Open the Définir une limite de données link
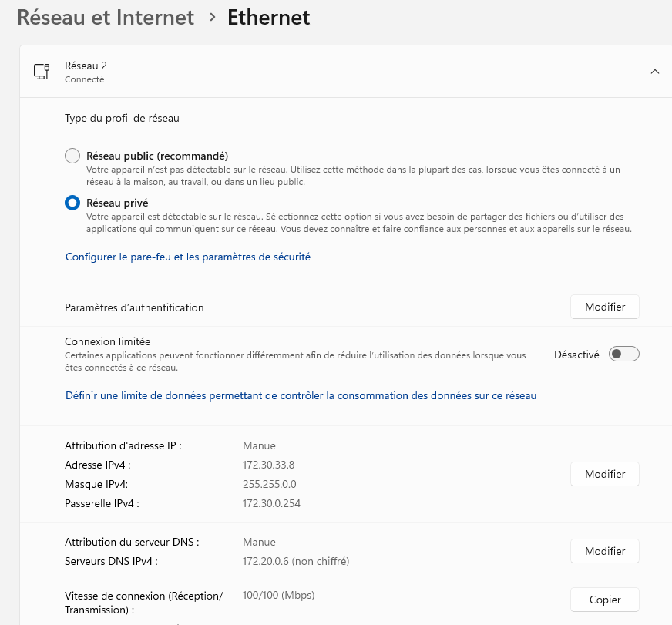The height and width of the screenshot is (625, 672). point(301,395)
